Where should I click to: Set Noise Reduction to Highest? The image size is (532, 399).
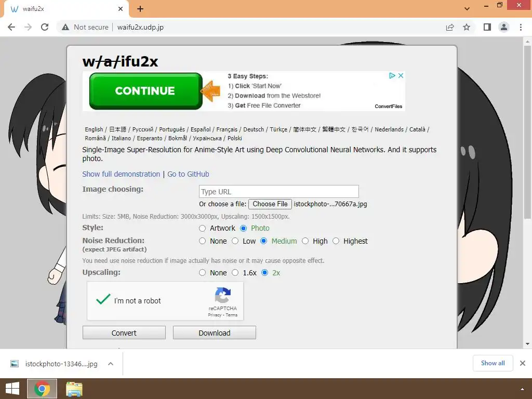click(336, 241)
